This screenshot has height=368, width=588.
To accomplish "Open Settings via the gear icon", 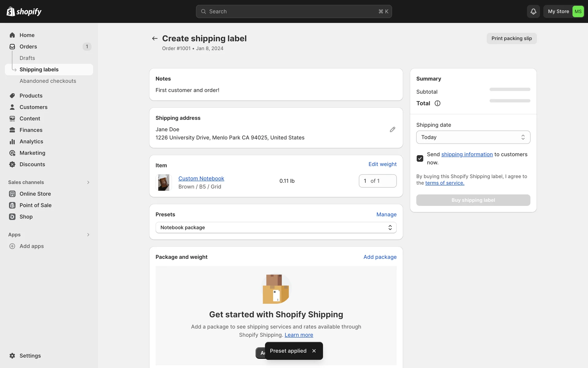I will pos(12,356).
